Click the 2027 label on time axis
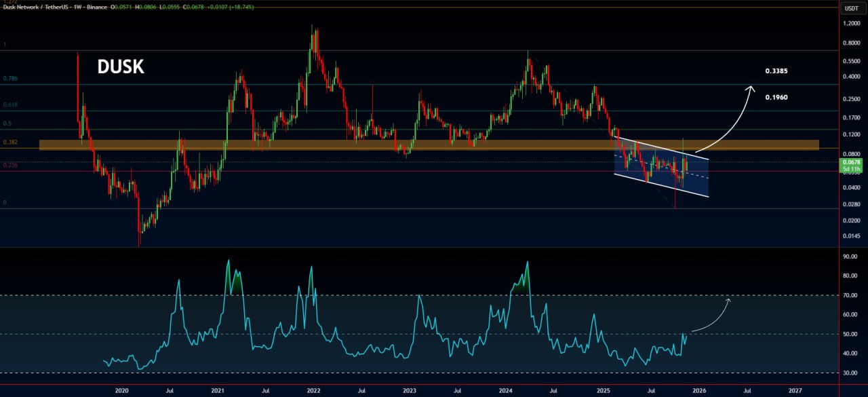 point(795,391)
